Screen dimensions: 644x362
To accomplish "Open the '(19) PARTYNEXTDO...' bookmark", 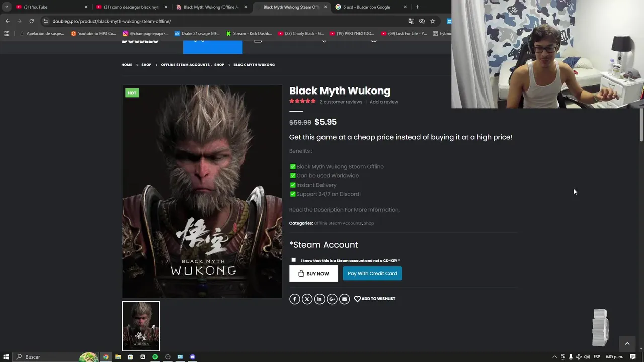I will 352,34.
